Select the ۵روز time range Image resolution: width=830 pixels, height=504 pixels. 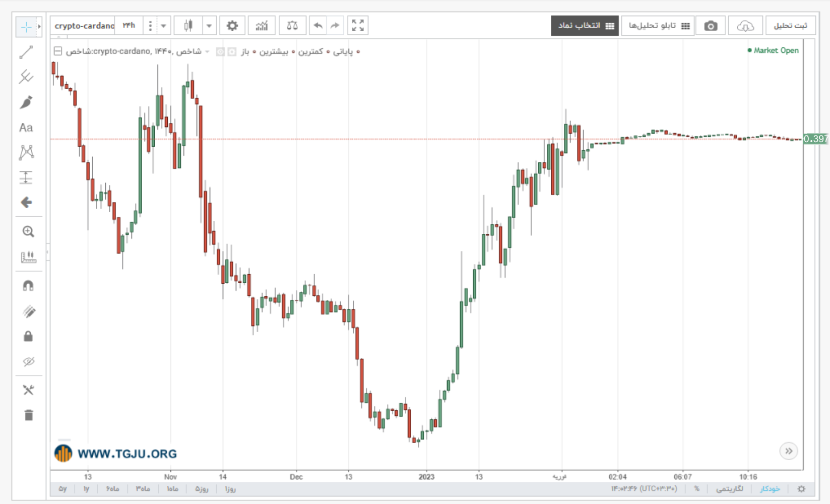(202, 489)
